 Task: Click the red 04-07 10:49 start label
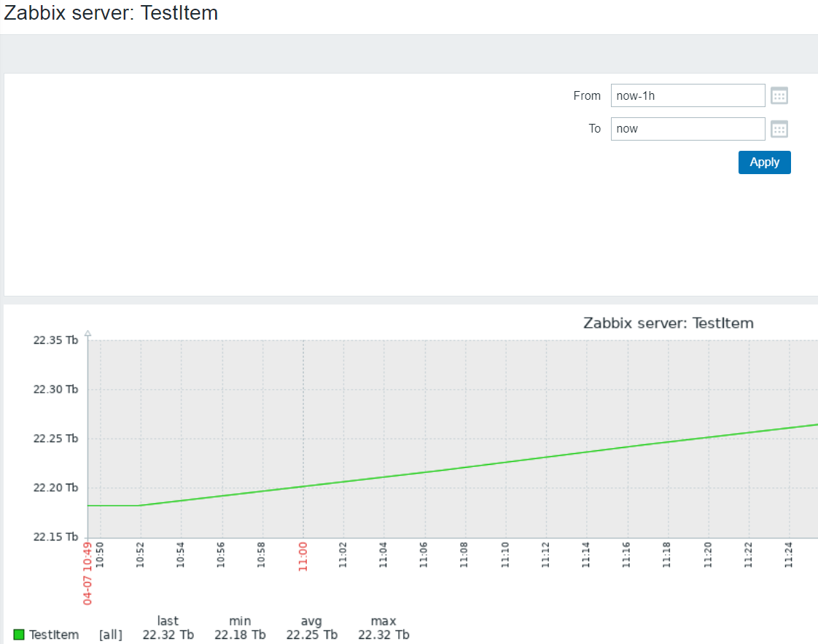coord(87,573)
